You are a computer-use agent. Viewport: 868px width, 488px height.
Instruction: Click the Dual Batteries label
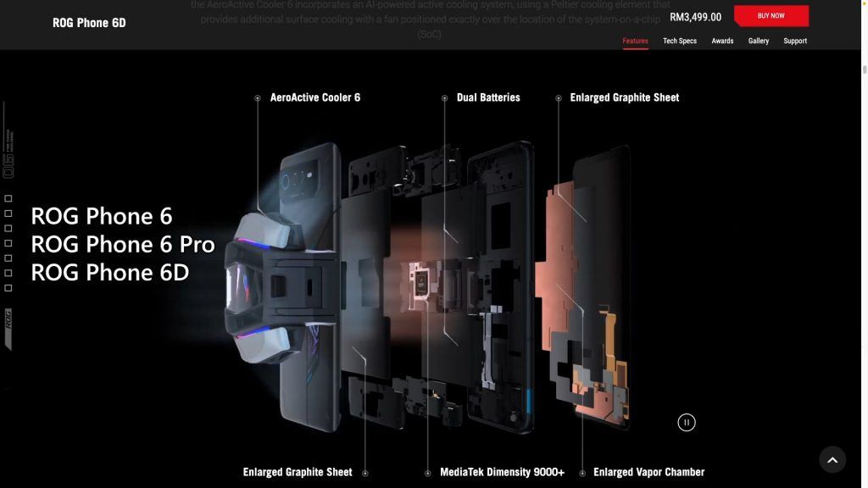point(488,97)
